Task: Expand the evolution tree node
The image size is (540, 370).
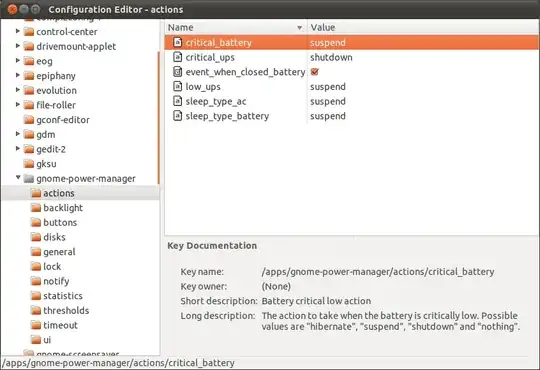Action: 18,90
